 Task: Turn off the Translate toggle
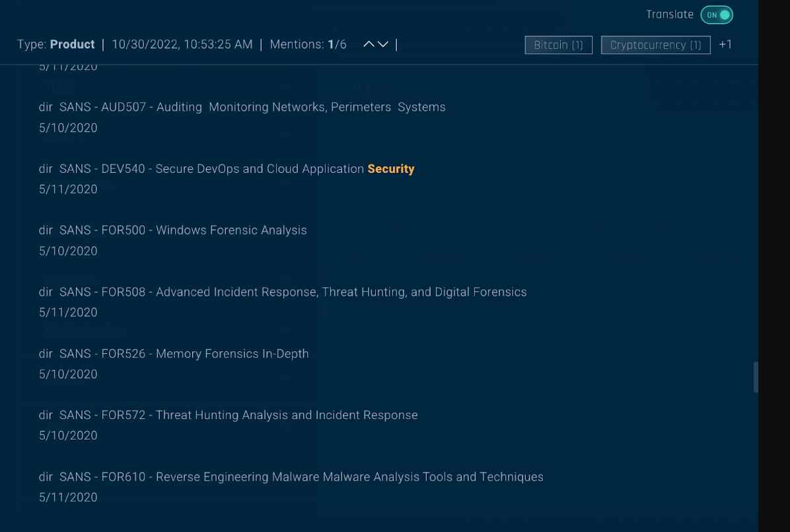coord(717,15)
